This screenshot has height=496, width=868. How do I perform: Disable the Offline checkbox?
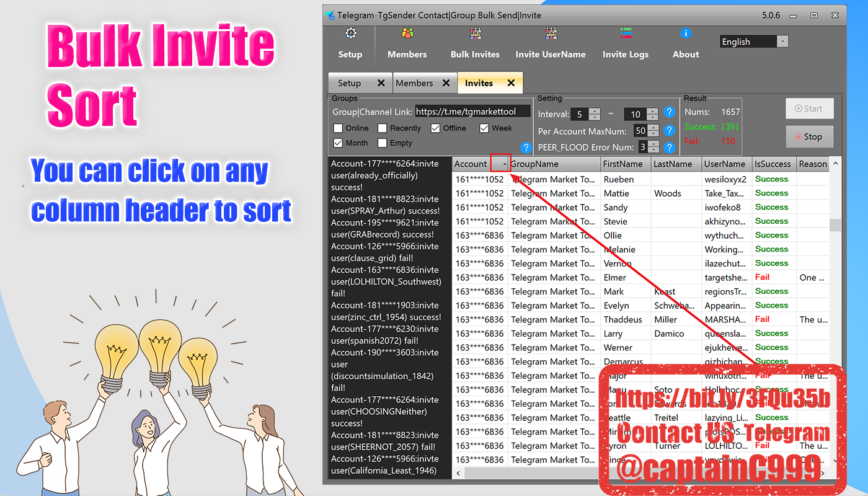(438, 128)
